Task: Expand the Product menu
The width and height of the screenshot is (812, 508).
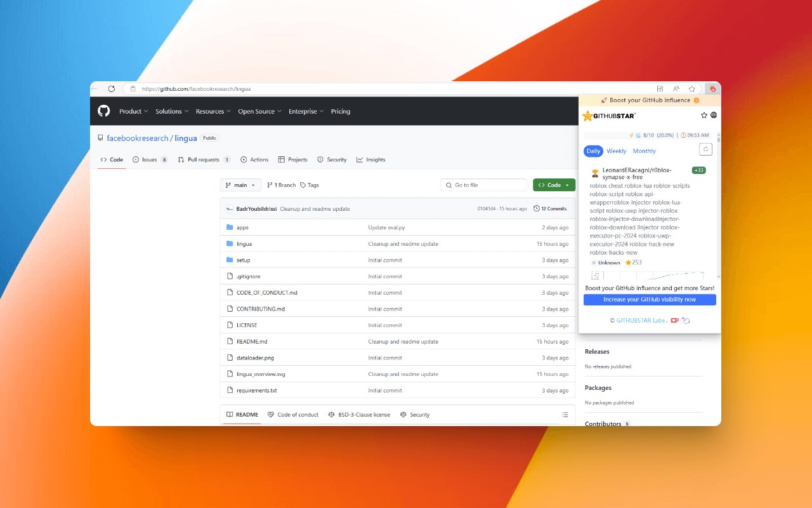Action: click(x=133, y=111)
